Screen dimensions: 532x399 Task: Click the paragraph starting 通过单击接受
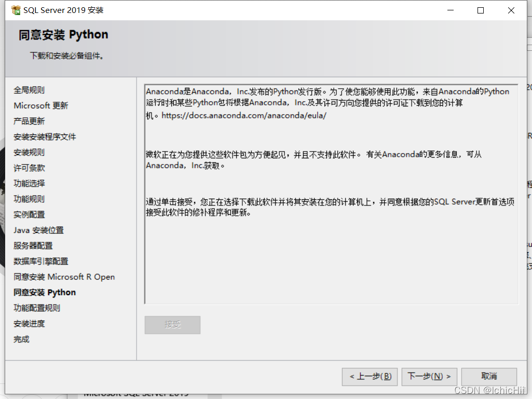click(330, 208)
